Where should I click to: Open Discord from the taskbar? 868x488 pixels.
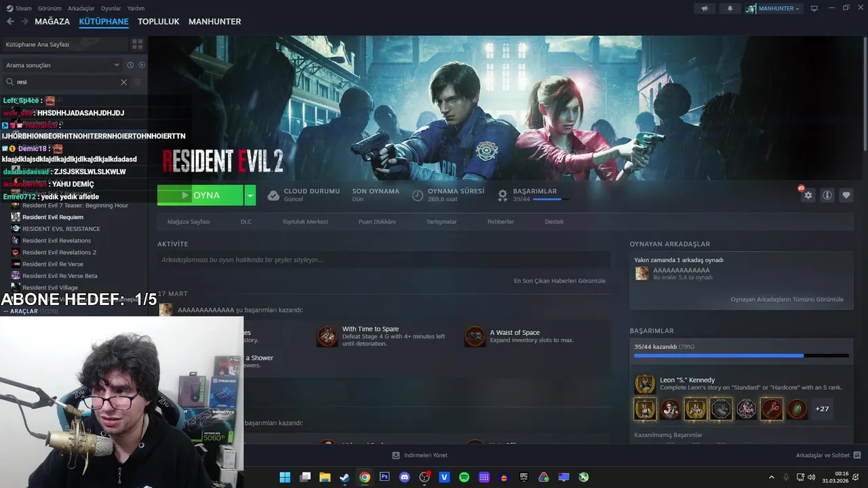[405, 477]
